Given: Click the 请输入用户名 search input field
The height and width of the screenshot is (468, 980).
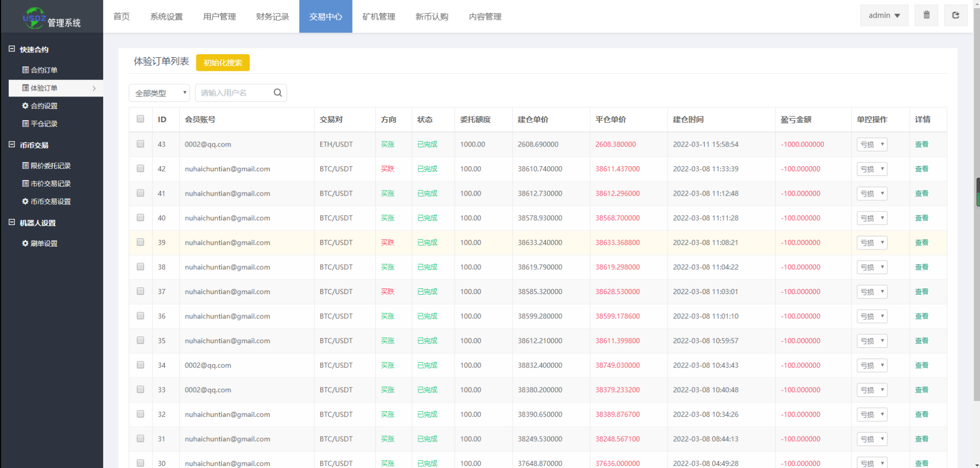Looking at the screenshot, I should (232, 92).
